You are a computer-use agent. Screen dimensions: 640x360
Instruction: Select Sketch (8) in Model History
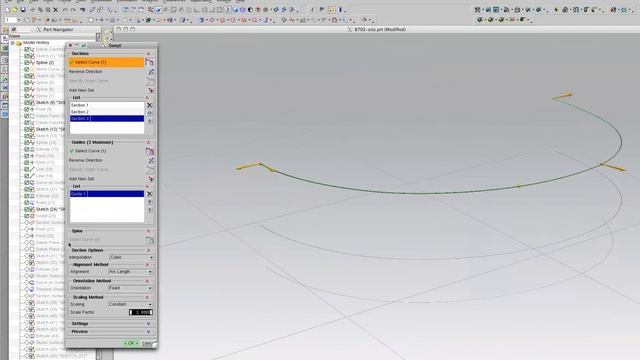[x=50, y=102]
